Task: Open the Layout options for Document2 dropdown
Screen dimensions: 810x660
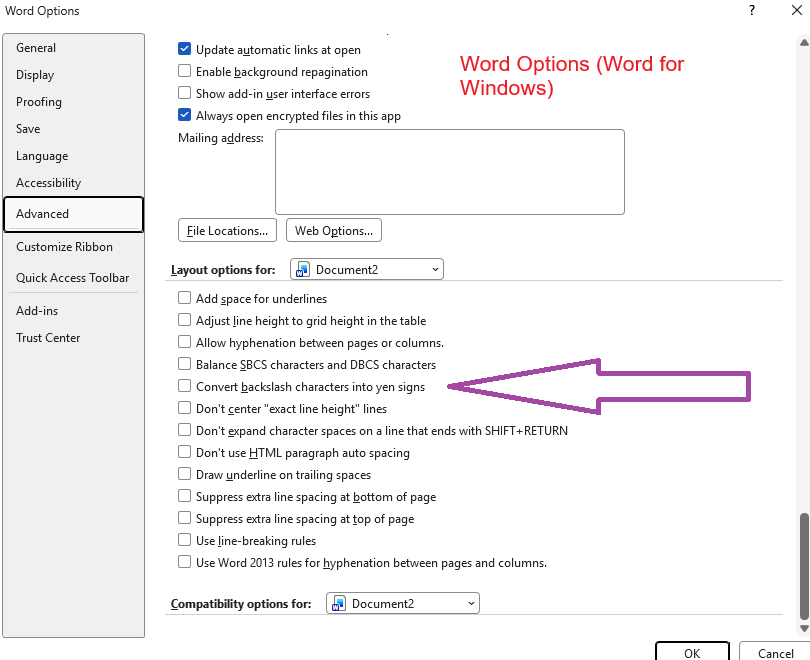Action: tap(367, 270)
